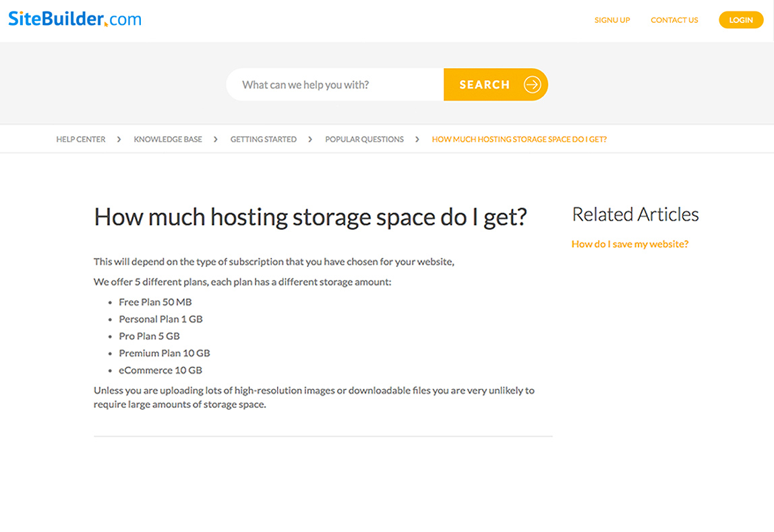Open the SIGN UP page
Image resolution: width=774 pixels, height=532 pixels.
pyautogui.click(x=612, y=20)
